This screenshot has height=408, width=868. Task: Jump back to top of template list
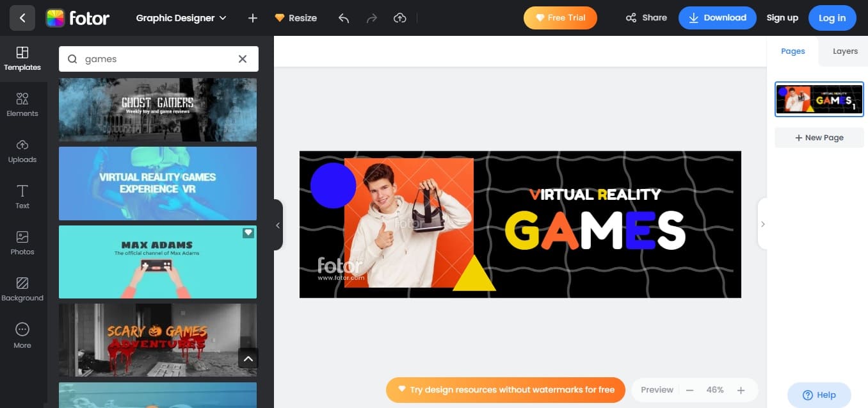pyautogui.click(x=248, y=359)
